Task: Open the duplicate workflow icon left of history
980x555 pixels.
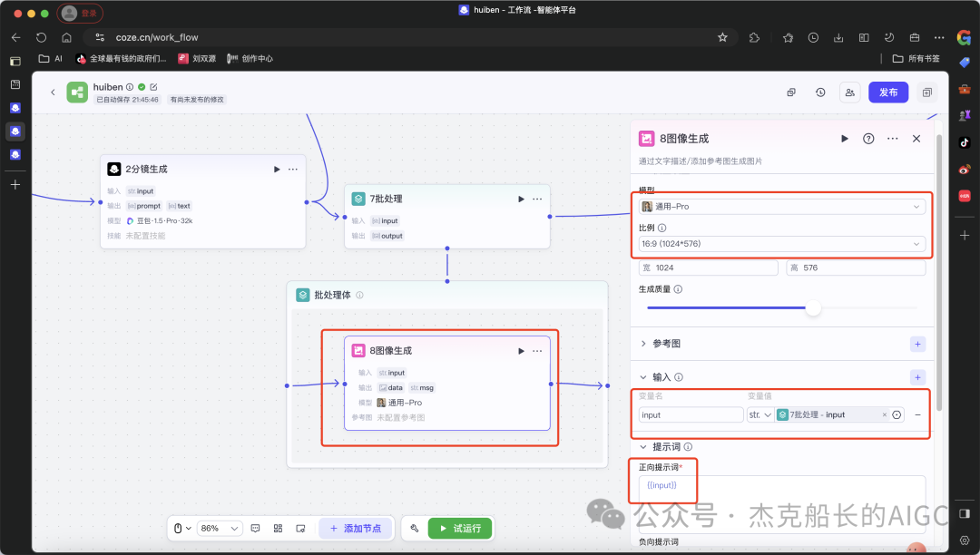Action: pos(791,92)
